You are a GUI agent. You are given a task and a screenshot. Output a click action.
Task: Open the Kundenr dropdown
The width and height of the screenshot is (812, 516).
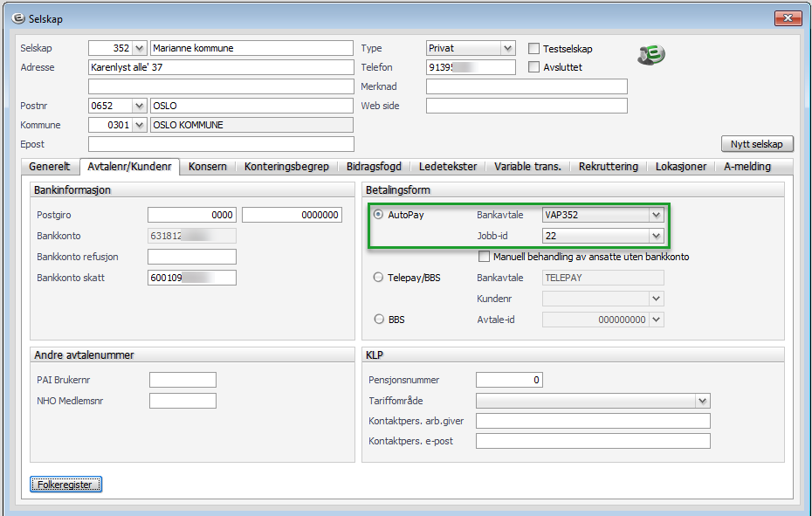pyautogui.click(x=656, y=299)
